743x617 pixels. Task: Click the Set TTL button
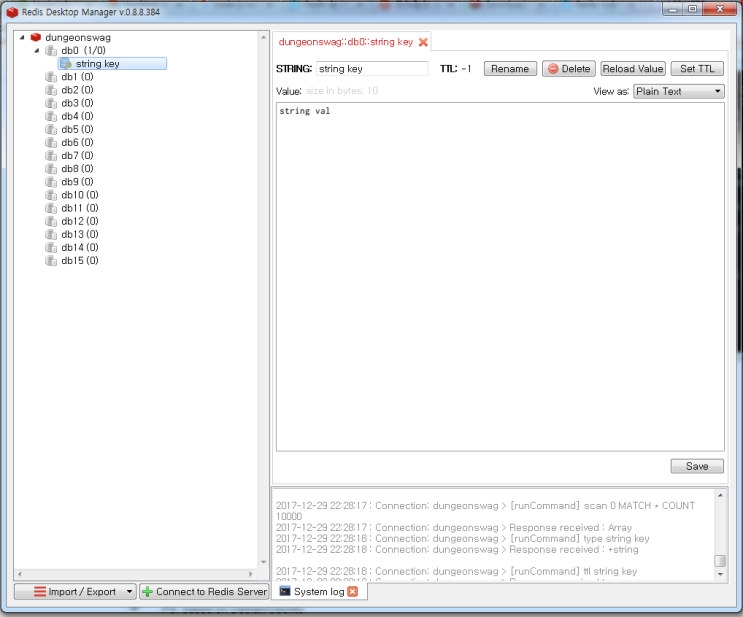697,69
